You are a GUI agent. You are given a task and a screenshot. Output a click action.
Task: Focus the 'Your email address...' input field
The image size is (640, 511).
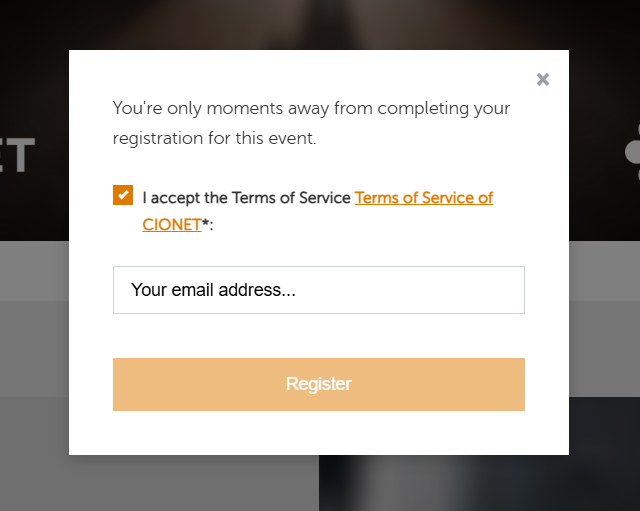point(318,290)
